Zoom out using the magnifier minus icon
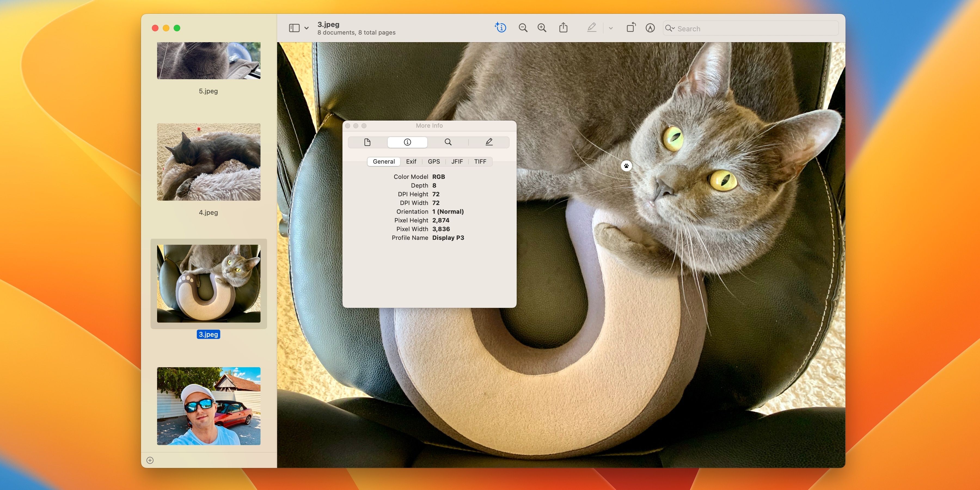This screenshot has width=980, height=490. tap(523, 28)
